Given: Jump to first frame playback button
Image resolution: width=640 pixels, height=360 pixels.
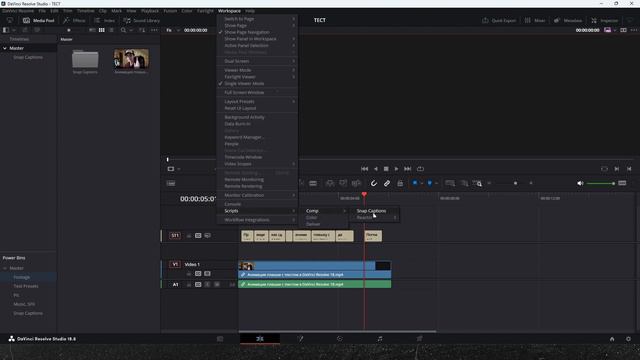Looking at the screenshot, I should 364,169.
